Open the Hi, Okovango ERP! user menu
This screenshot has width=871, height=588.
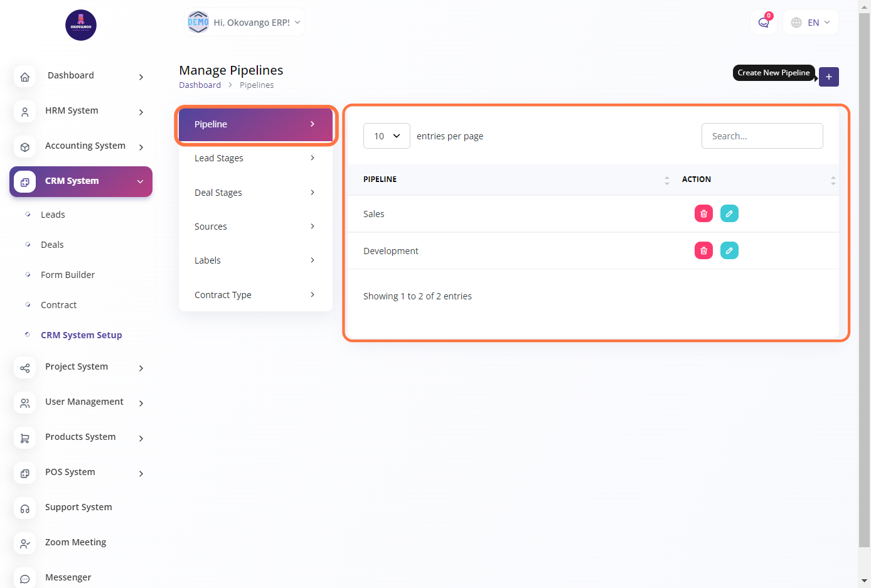[245, 23]
